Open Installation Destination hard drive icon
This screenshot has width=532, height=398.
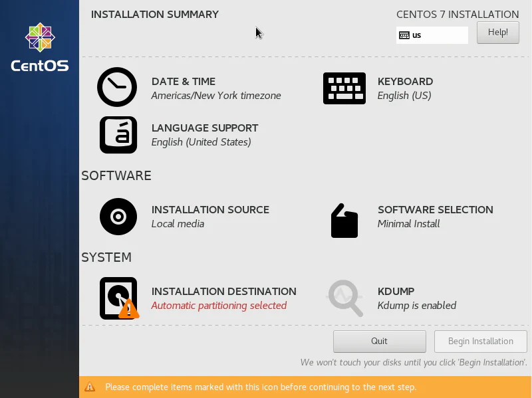119,298
